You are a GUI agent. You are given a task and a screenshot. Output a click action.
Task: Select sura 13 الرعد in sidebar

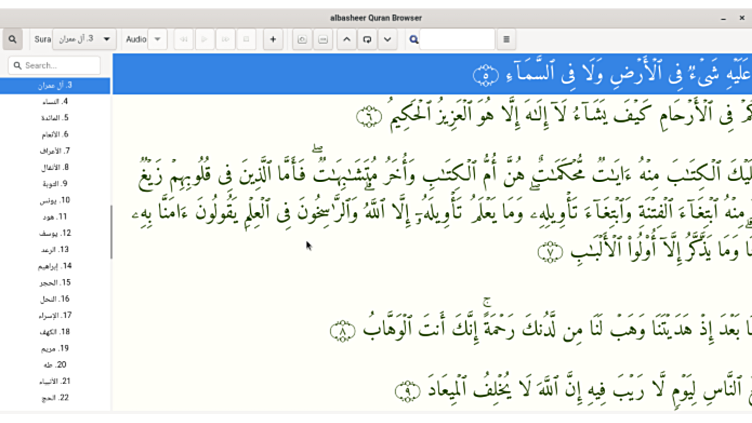(x=55, y=249)
